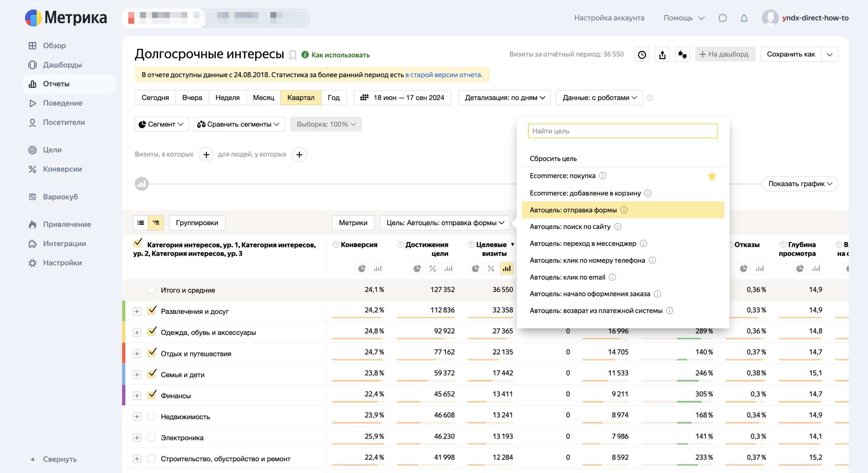
Task: Open the arrow next to Сохранить как
Action: pos(829,54)
